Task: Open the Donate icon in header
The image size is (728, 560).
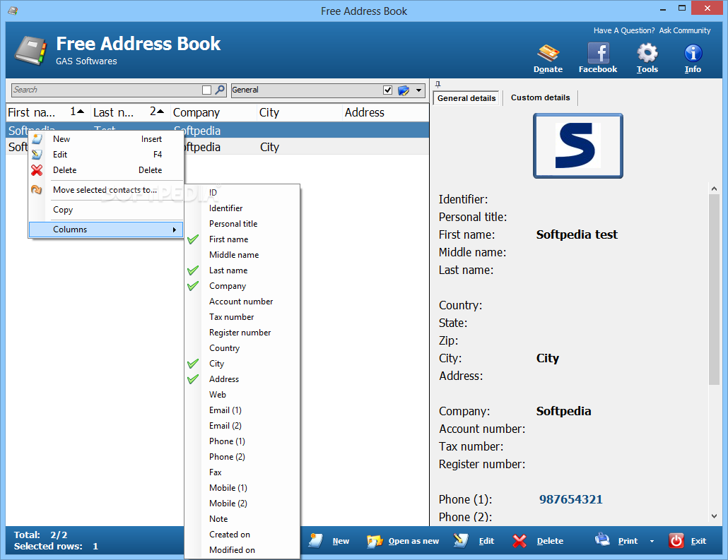Action: coord(548,53)
